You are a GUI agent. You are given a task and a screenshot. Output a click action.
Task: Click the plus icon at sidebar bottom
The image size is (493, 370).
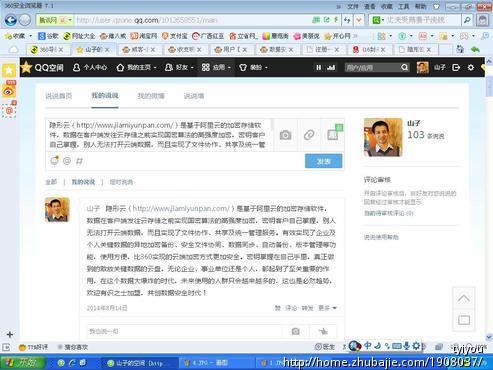pos(10,334)
